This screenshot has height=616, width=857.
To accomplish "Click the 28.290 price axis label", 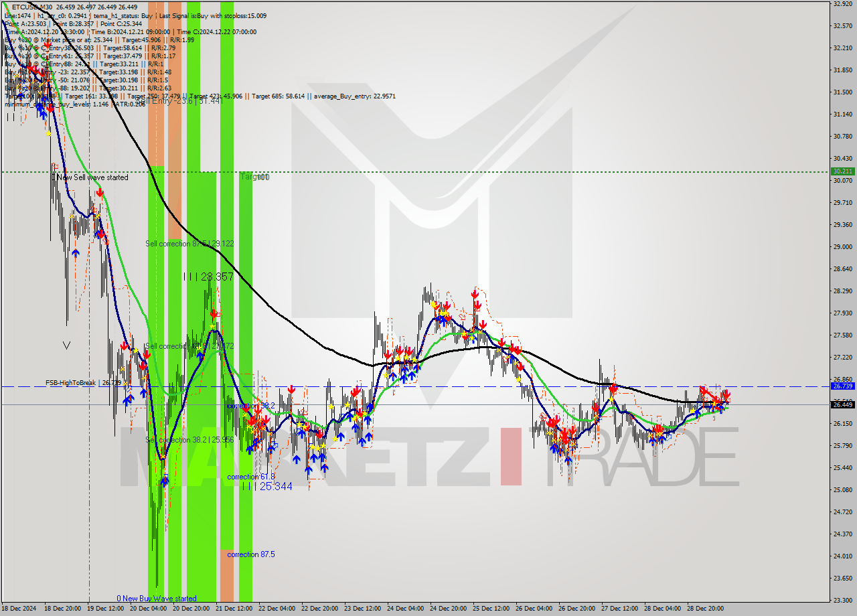I will tap(842, 291).
